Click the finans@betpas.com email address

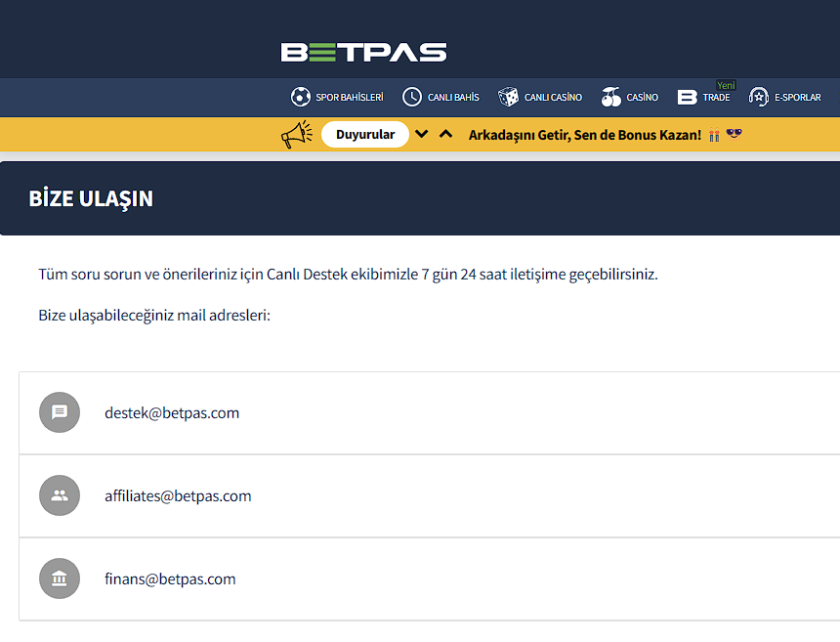click(x=170, y=579)
